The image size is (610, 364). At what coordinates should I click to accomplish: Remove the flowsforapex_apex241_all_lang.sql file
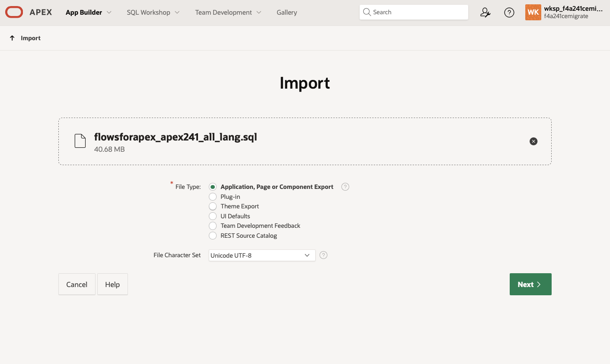533,141
